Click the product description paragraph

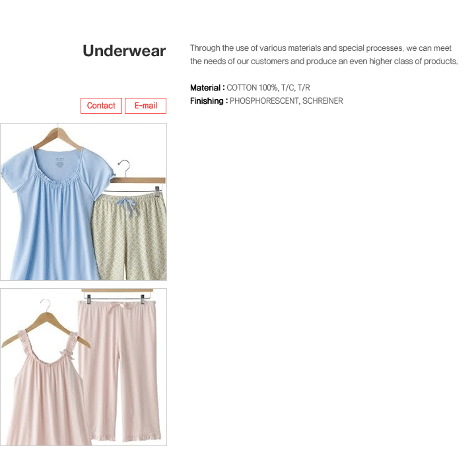324,55
